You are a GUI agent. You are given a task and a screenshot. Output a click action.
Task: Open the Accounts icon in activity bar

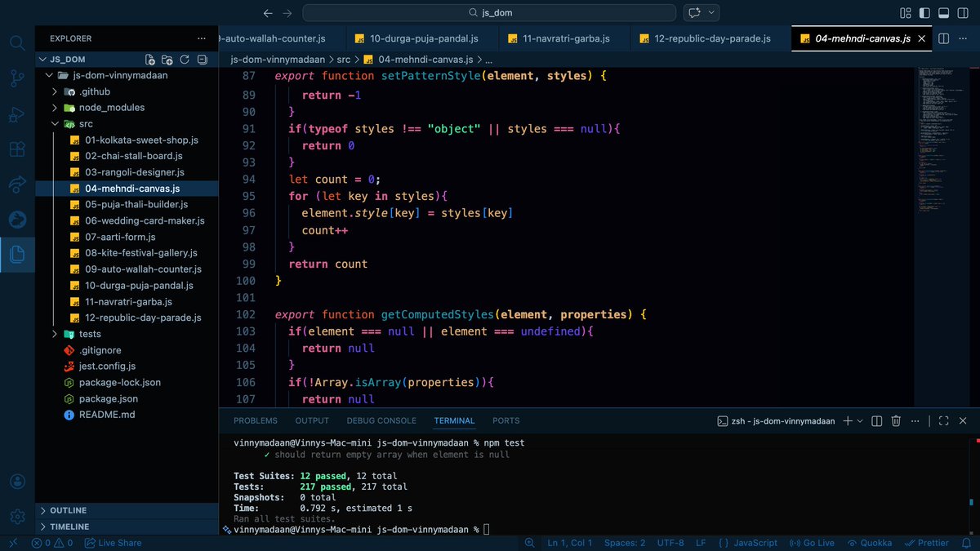tap(17, 482)
